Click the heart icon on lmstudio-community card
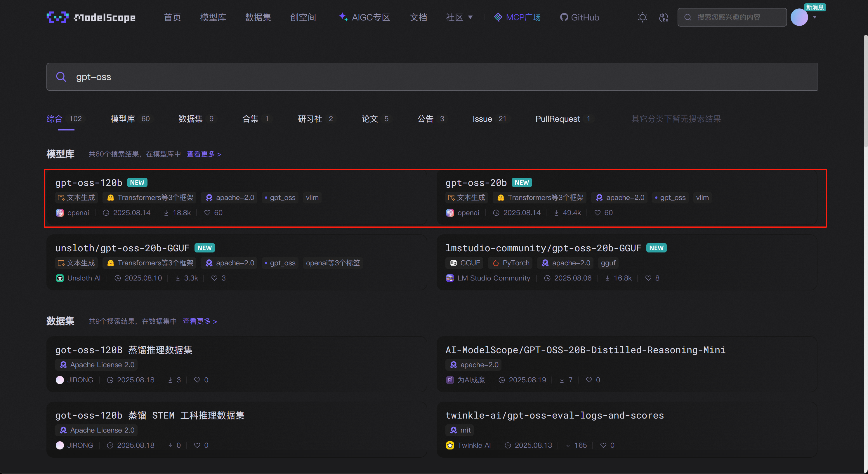Screen dimensions: 868x474 coord(648,278)
